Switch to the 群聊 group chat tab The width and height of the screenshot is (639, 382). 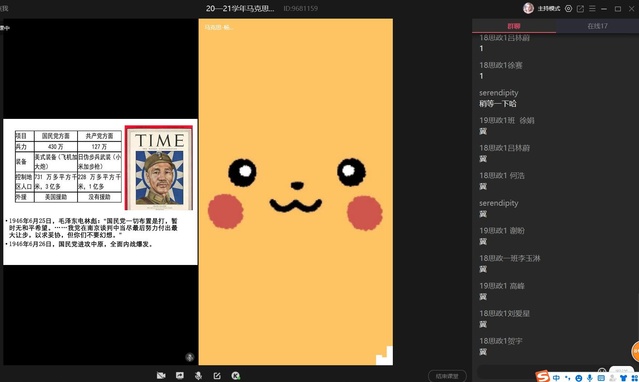pyautogui.click(x=514, y=26)
